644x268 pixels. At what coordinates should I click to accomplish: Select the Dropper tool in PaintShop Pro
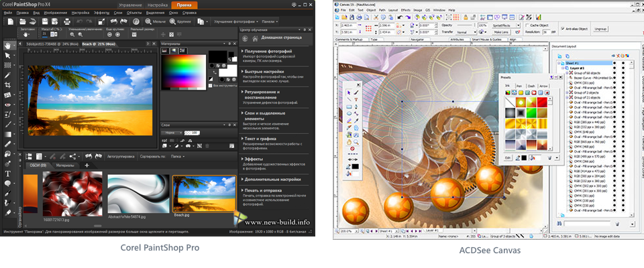(x=7, y=75)
